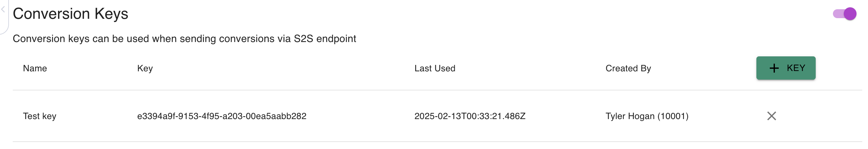The height and width of the screenshot is (149, 868).
Task: Sort by the Last Used column header
Action: 435,68
